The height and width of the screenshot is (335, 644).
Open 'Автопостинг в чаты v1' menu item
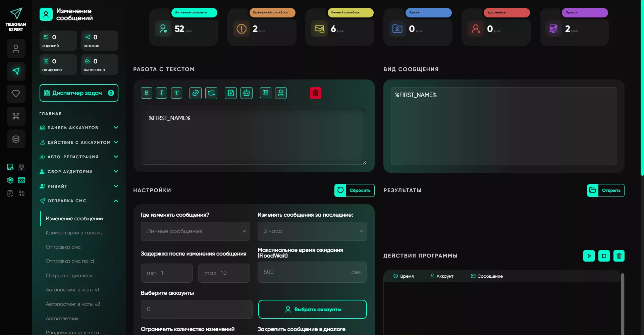72,290
